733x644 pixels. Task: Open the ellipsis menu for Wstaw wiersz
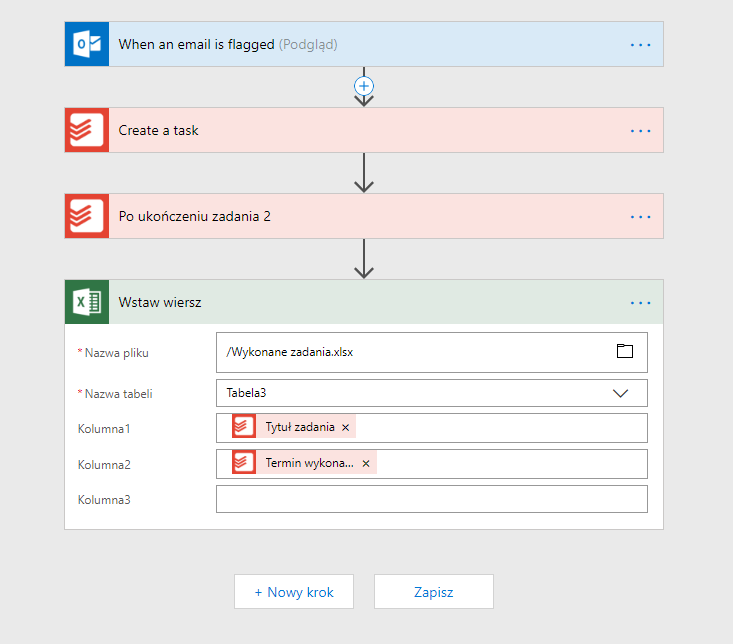click(x=640, y=303)
